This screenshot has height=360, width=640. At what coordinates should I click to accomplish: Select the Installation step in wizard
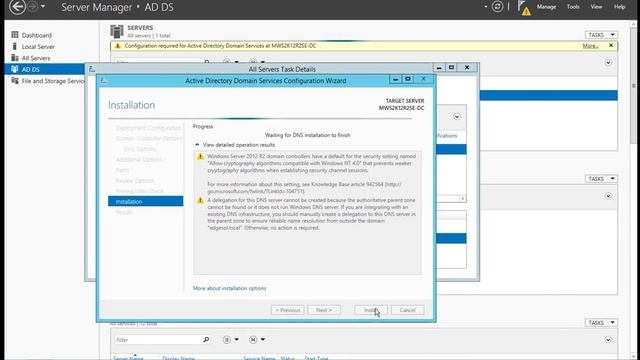[146, 201]
